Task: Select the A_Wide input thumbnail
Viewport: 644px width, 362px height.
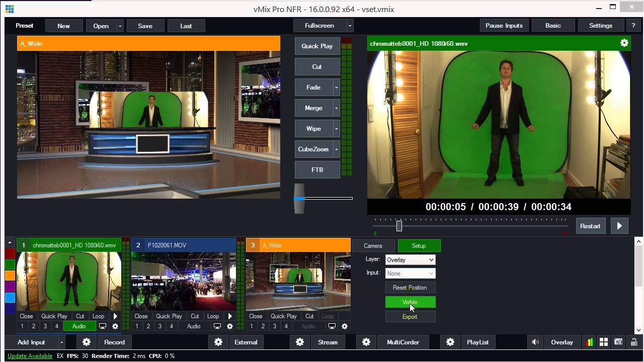Action: coord(298,282)
